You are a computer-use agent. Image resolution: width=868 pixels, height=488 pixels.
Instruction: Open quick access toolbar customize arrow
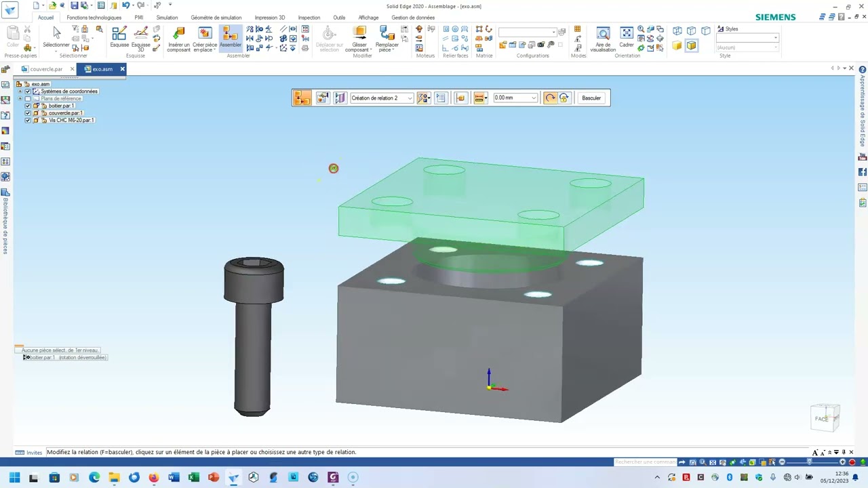(170, 5)
